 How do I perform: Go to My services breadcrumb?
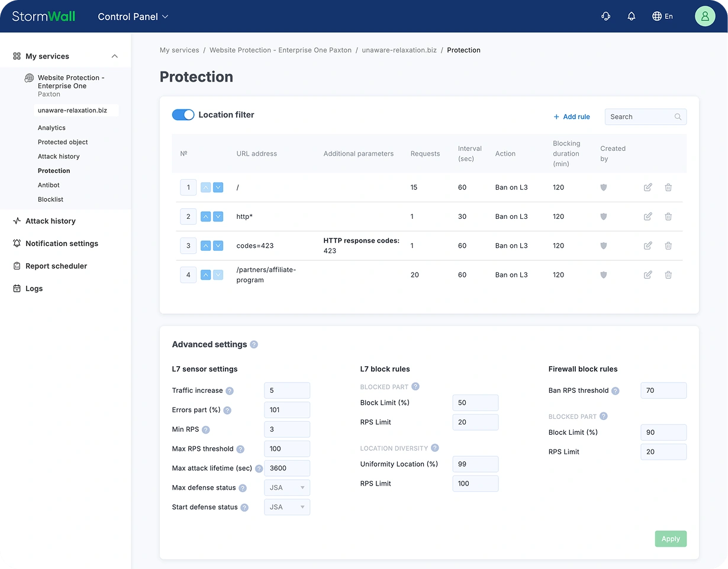tap(179, 50)
